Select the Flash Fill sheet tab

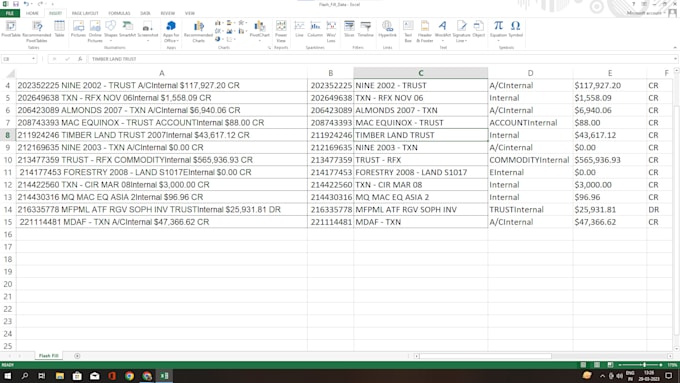49,356
